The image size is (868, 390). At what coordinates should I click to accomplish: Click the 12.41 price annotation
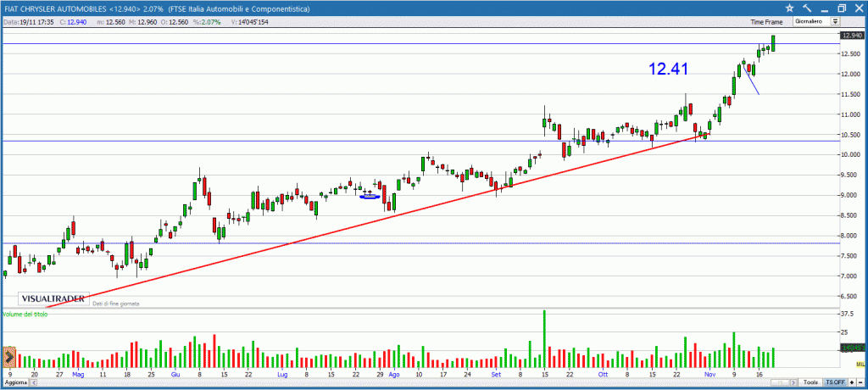[669, 69]
